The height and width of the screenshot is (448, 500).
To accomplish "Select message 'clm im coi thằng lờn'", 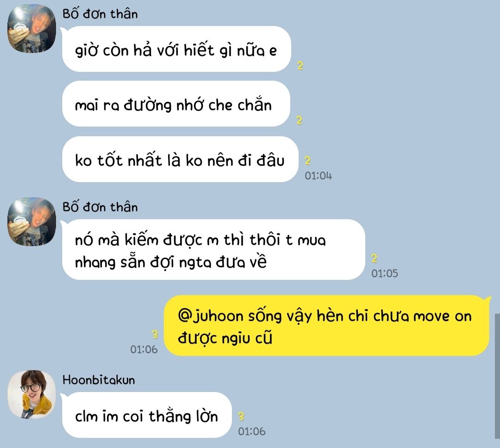I will (x=147, y=415).
